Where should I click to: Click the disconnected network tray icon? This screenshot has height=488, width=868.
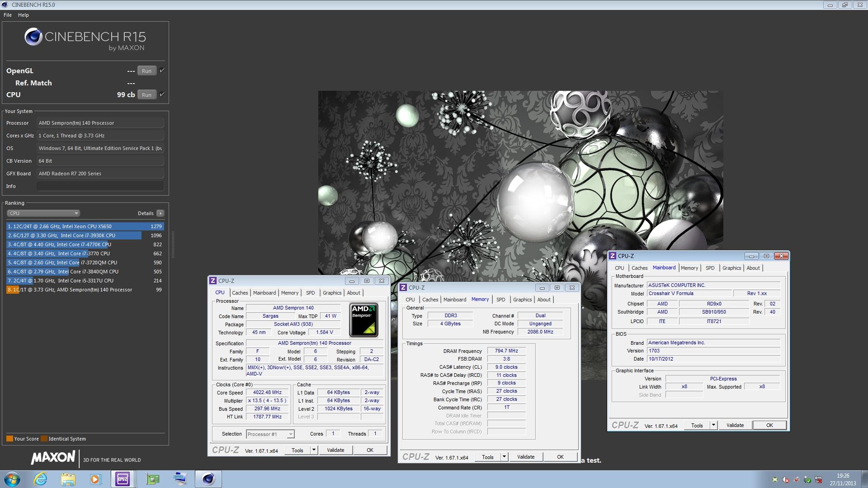click(x=818, y=480)
